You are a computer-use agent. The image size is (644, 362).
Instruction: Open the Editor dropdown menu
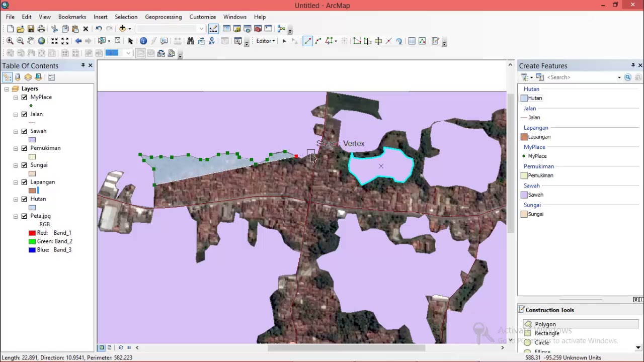pos(266,41)
